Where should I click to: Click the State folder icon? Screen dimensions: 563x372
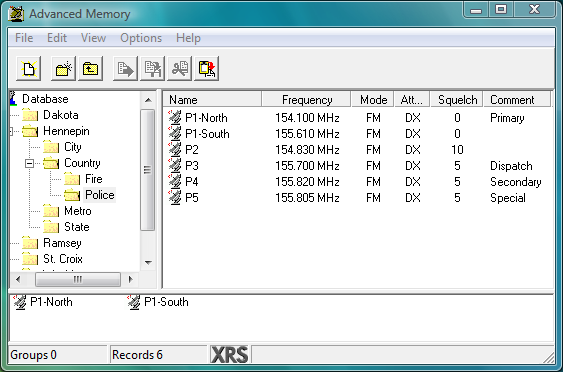click(x=51, y=227)
